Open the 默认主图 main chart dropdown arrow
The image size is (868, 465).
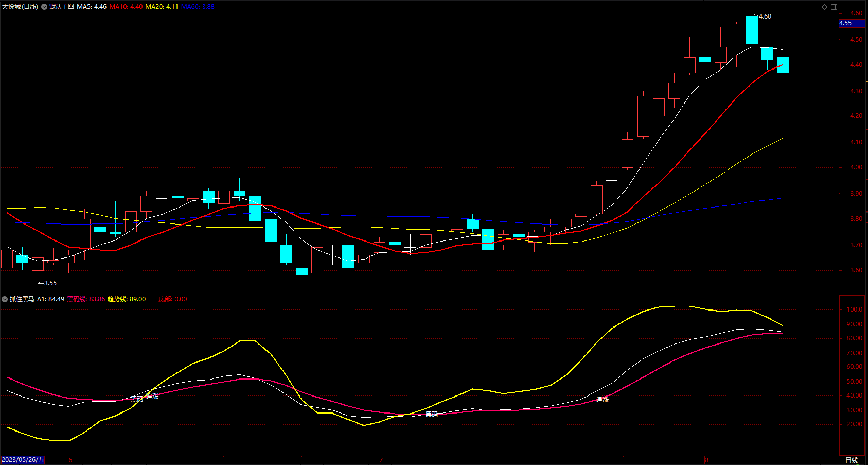(44, 7)
